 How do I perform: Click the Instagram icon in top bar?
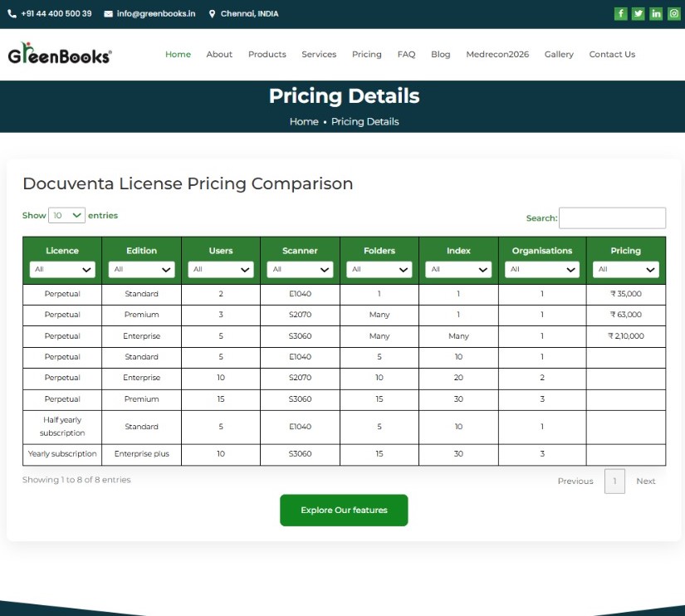coord(673,13)
